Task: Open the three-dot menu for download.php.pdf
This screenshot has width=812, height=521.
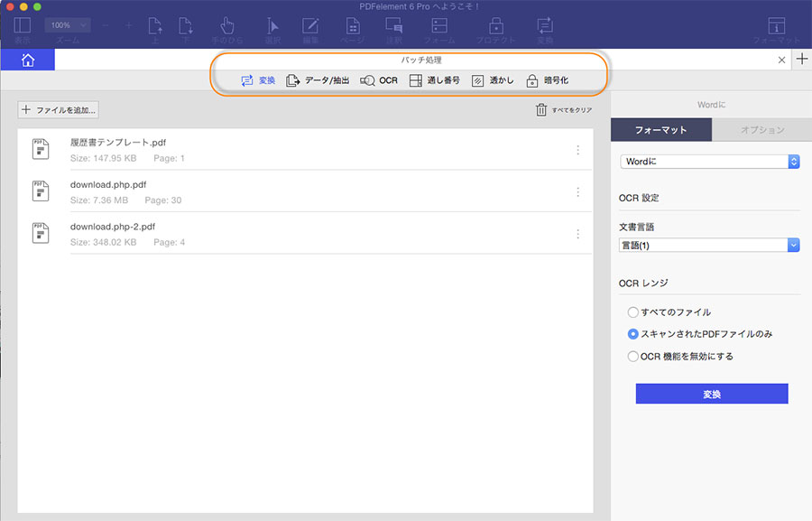Action: point(578,192)
